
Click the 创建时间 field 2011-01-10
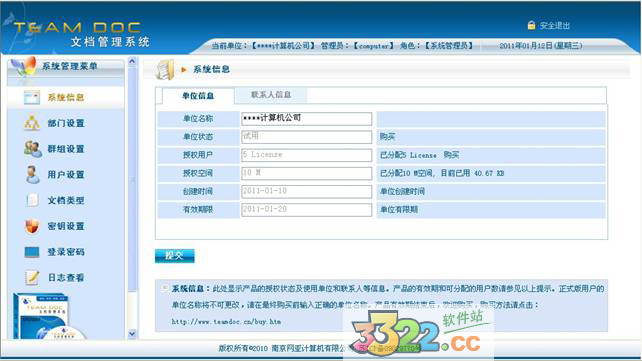point(306,191)
